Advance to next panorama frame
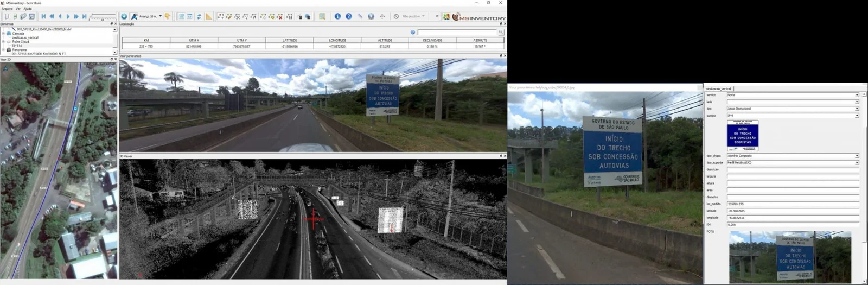 click(68, 16)
